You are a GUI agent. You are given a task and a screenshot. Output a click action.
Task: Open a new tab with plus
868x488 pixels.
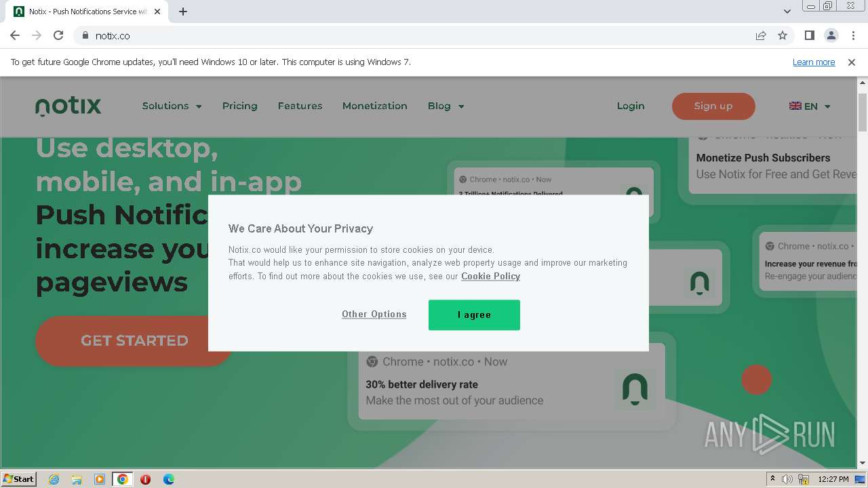(x=183, y=12)
